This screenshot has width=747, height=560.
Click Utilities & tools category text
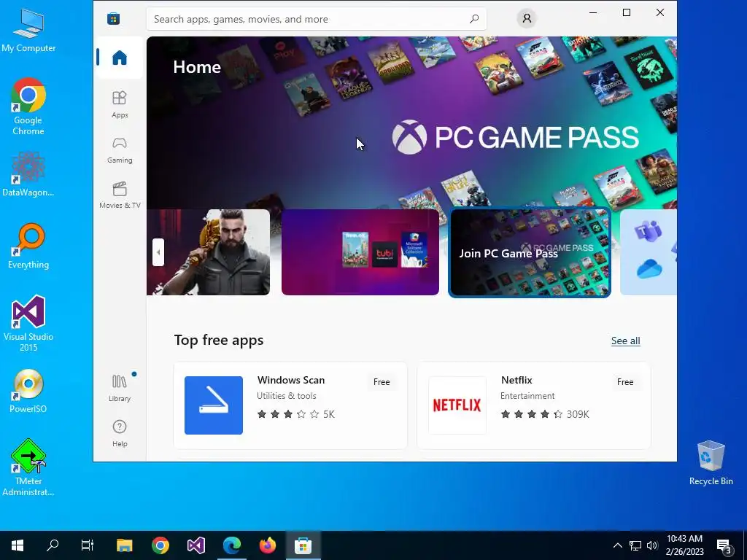click(286, 396)
